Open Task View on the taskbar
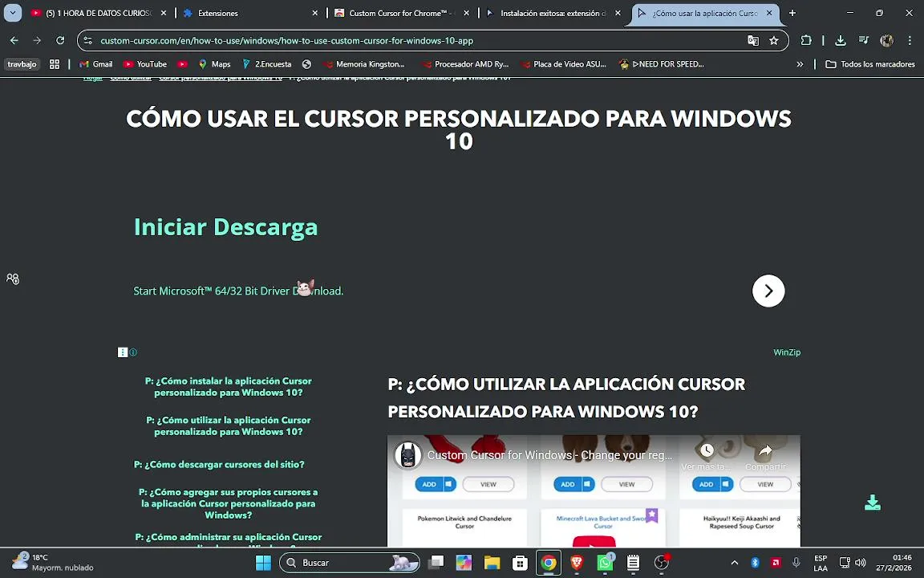The image size is (924, 578). pyautogui.click(x=436, y=563)
